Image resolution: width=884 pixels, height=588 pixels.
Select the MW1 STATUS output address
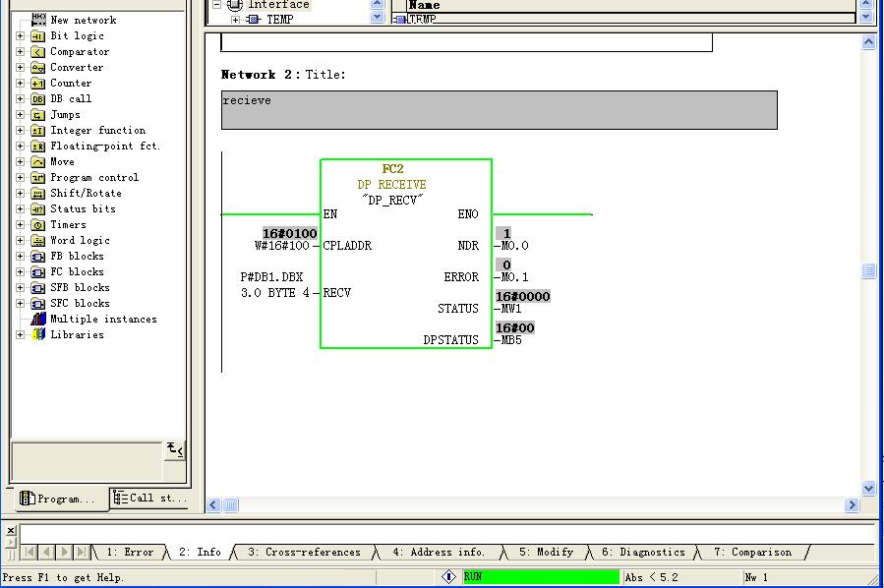pos(511,309)
